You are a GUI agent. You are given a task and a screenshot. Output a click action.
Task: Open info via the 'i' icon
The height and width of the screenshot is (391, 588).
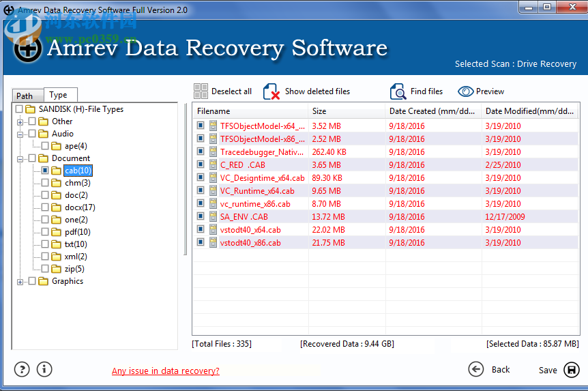pyautogui.click(x=44, y=370)
